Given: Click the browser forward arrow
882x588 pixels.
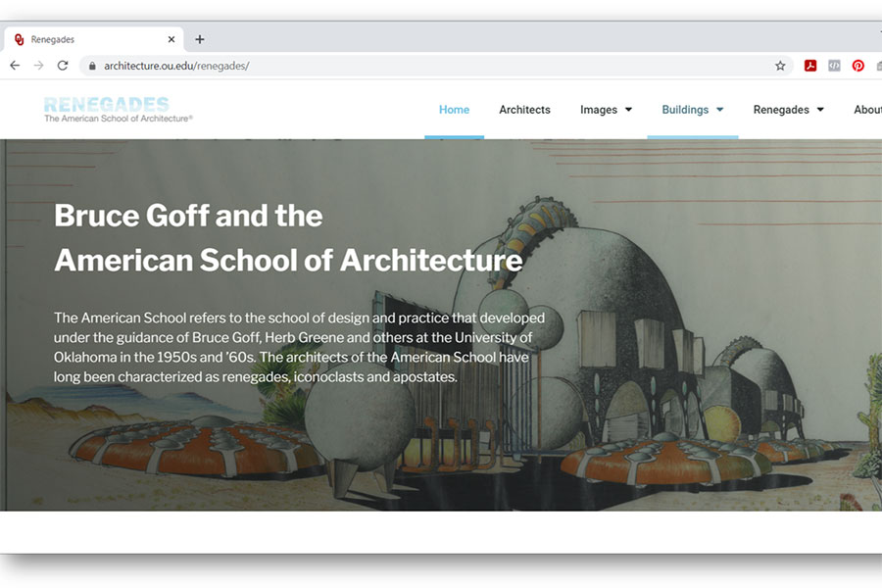Looking at the screenshot, I should [38, 65].
